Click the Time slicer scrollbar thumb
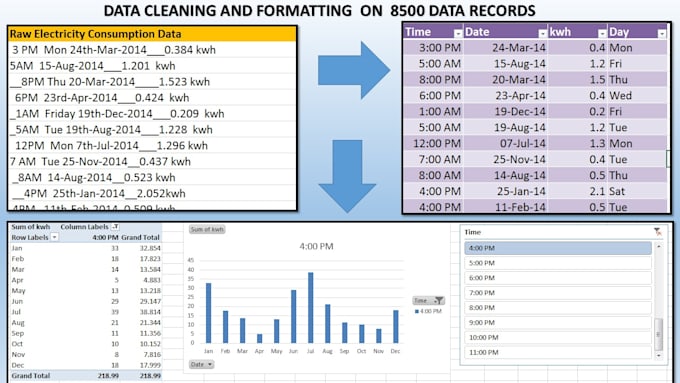 tap(659, 334)
